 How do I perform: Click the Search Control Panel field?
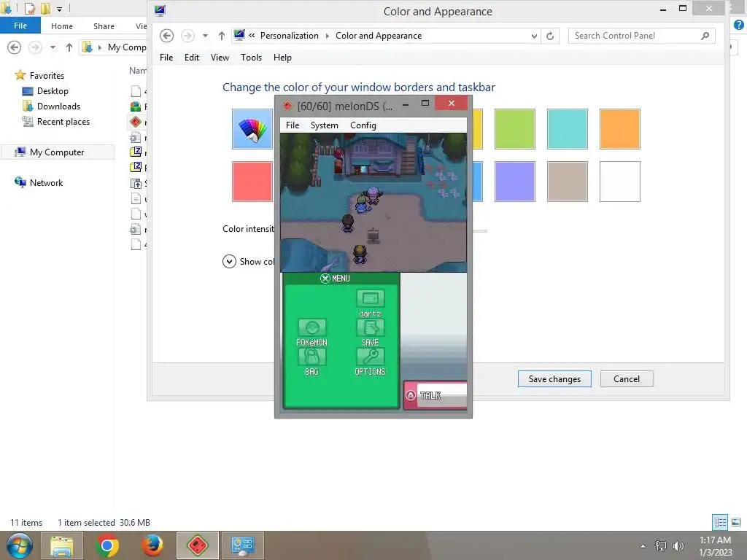(x=641, y=36)
